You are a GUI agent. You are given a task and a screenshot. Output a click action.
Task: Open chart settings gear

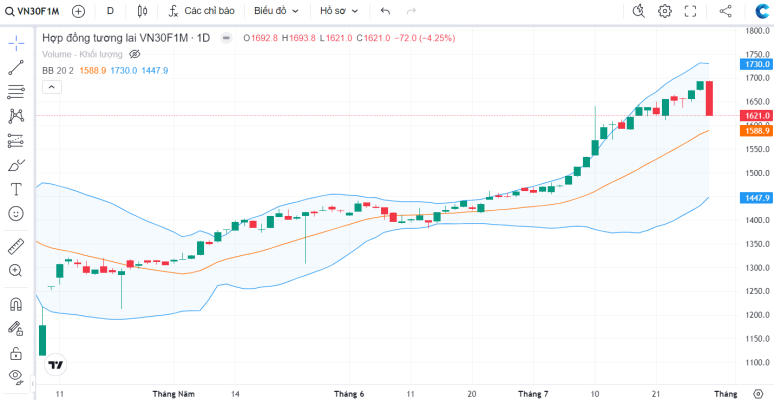pyautogui.click(x=665, y=11)
